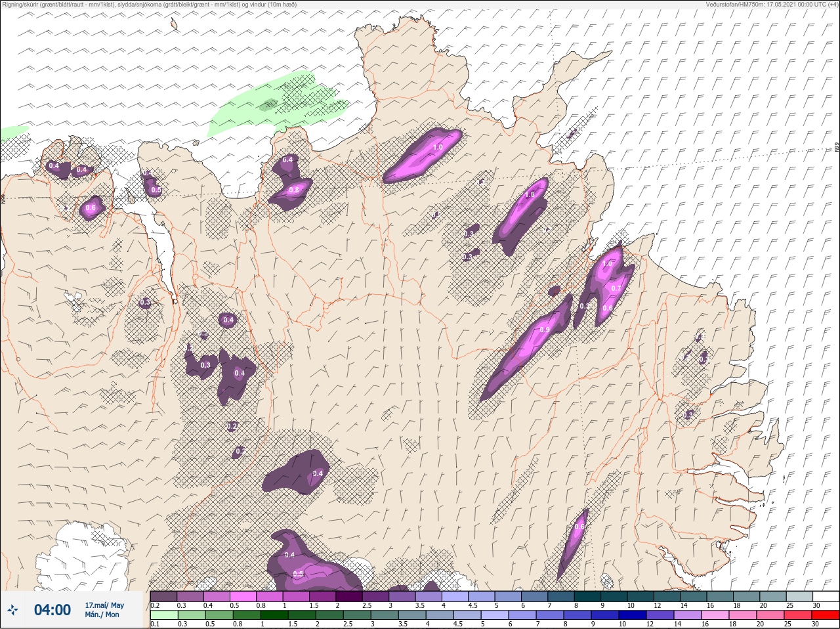840x629 pixels.
Task: Click the '30' label in the lower legend
Action: 816,624
